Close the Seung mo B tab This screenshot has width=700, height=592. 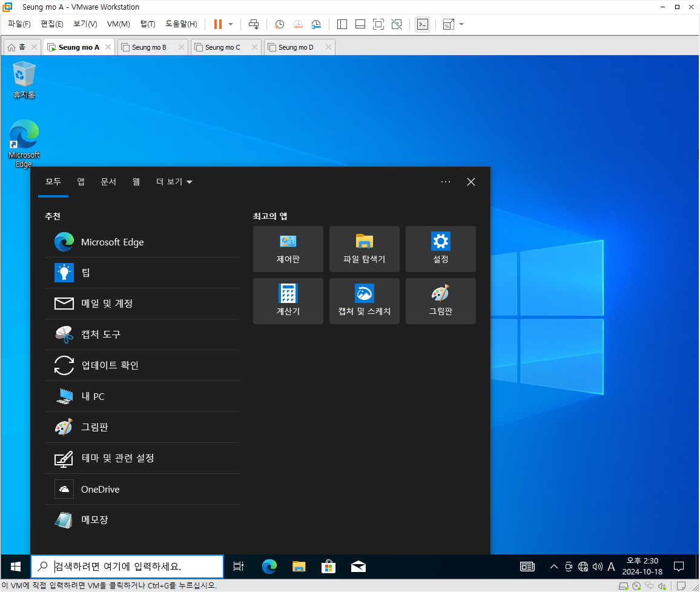tap(181, 47)
